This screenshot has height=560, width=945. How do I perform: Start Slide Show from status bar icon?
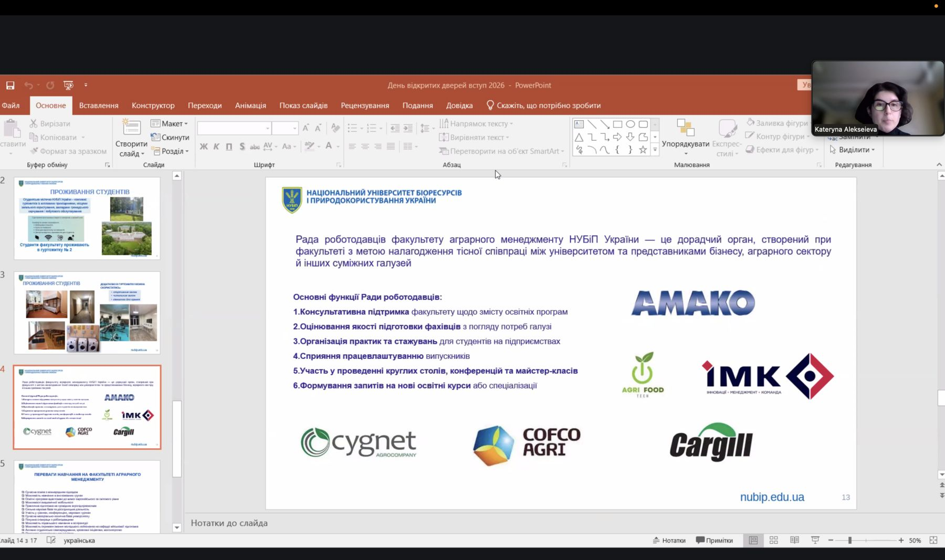[815, 541]
